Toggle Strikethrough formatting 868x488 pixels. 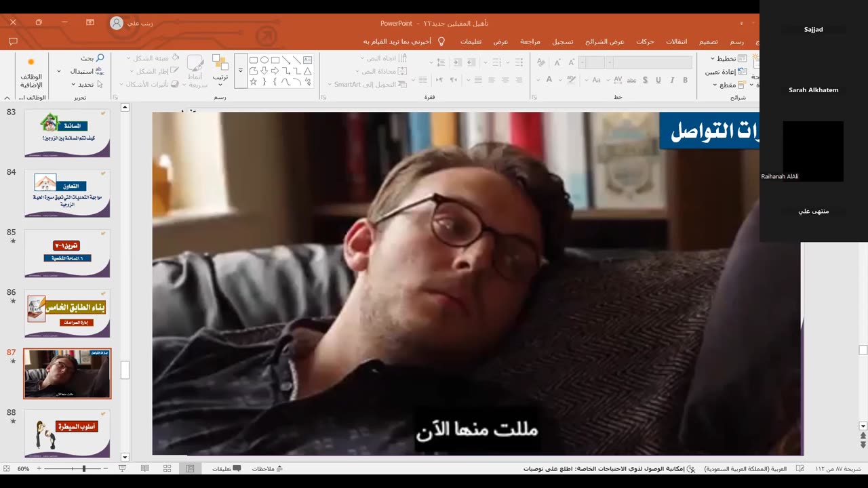click(x=631, y=80)
